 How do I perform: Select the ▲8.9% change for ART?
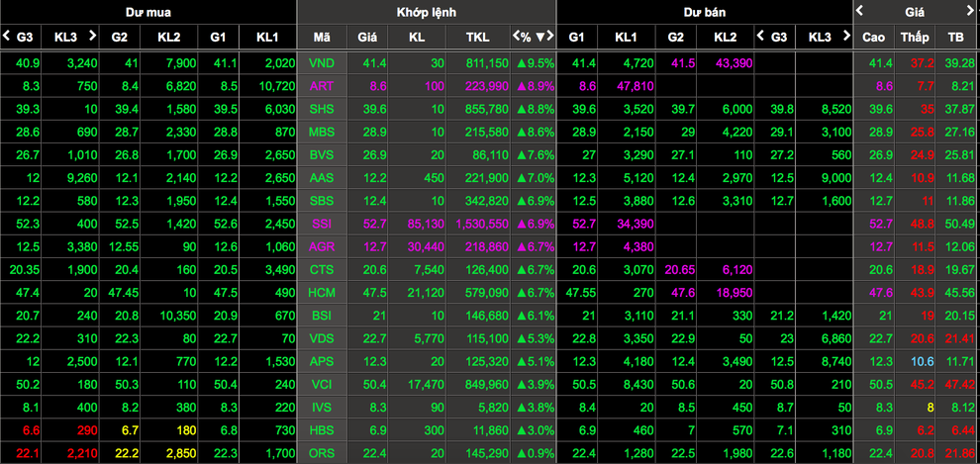tap(535, 86)
